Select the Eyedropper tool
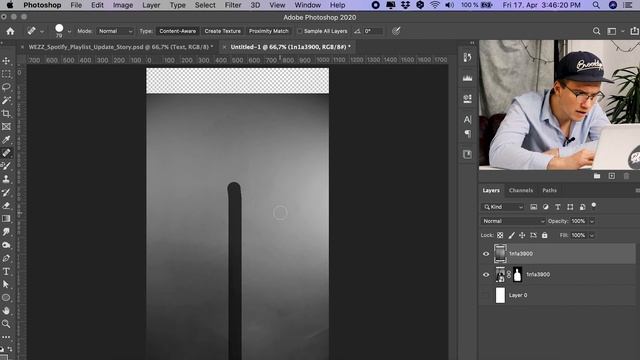 6,140
